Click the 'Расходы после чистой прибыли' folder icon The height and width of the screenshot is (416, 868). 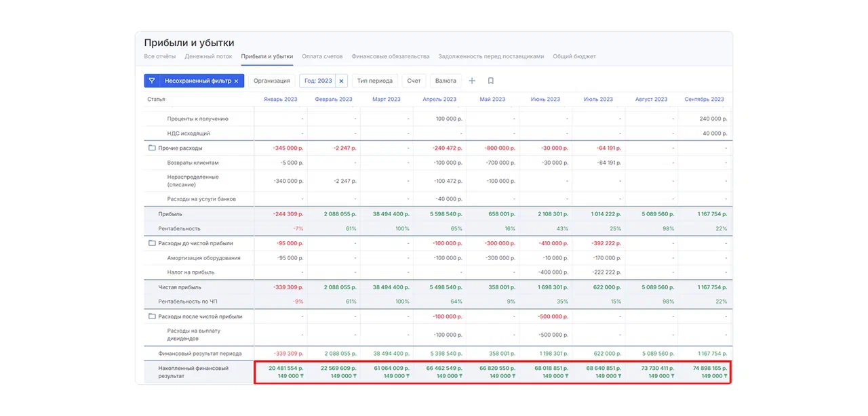click(x=152, y=316)
